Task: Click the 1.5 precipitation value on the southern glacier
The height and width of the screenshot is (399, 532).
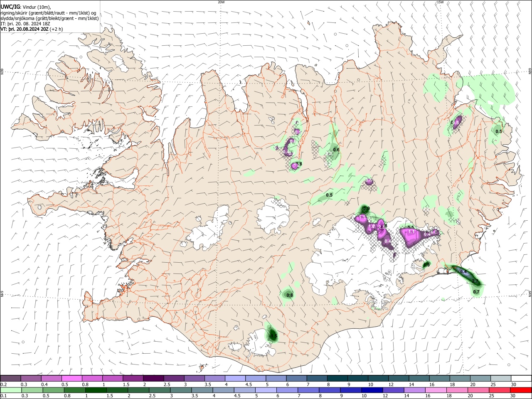Action: [x=273, y=335]
